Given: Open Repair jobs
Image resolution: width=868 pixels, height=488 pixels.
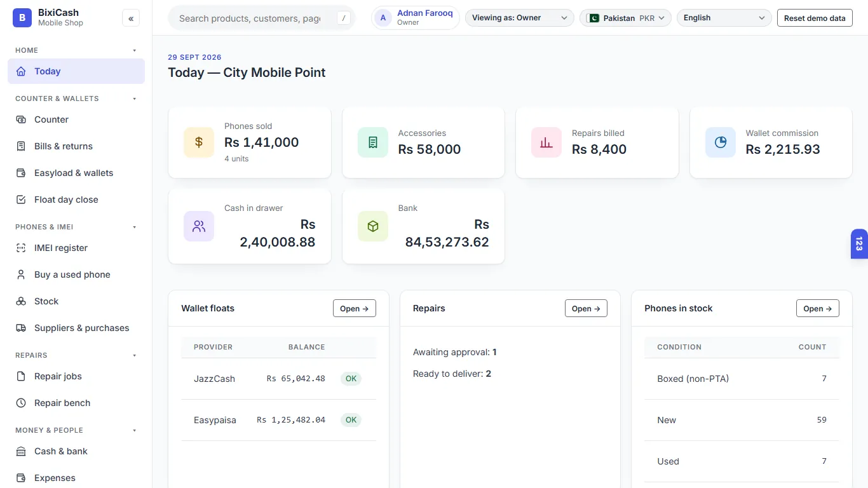Looking at the screenshot, I should tap(76, 376).
